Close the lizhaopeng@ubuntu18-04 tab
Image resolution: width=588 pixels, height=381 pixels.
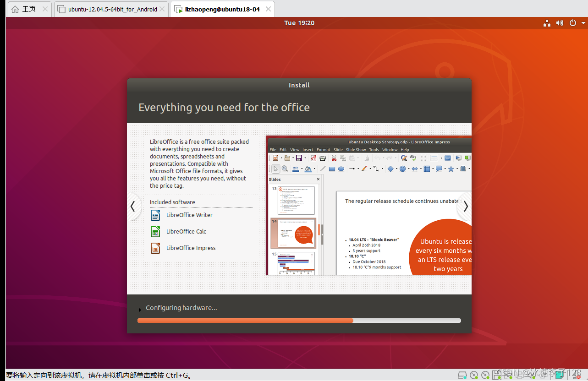269,9
